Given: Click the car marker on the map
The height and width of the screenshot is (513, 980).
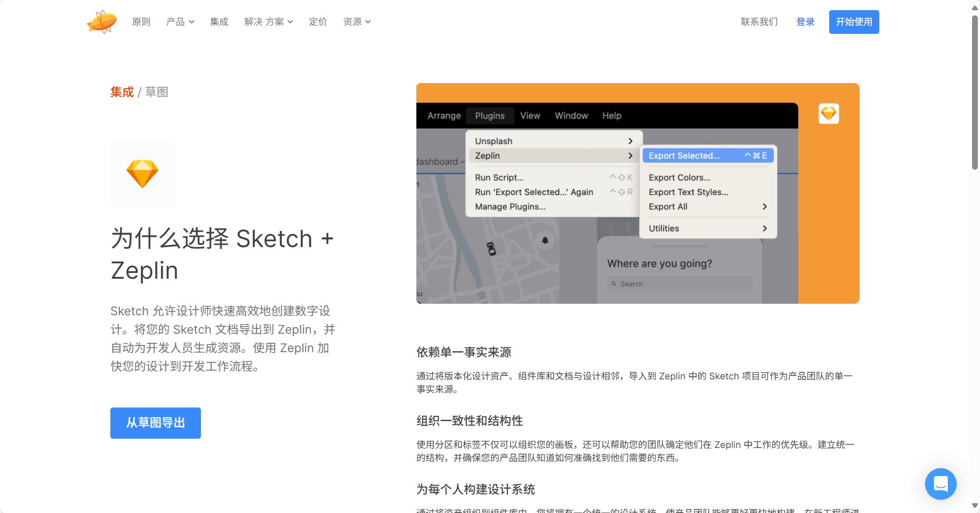Looking at the screenshot, I should pyautogui.click(x=491, y=249).
